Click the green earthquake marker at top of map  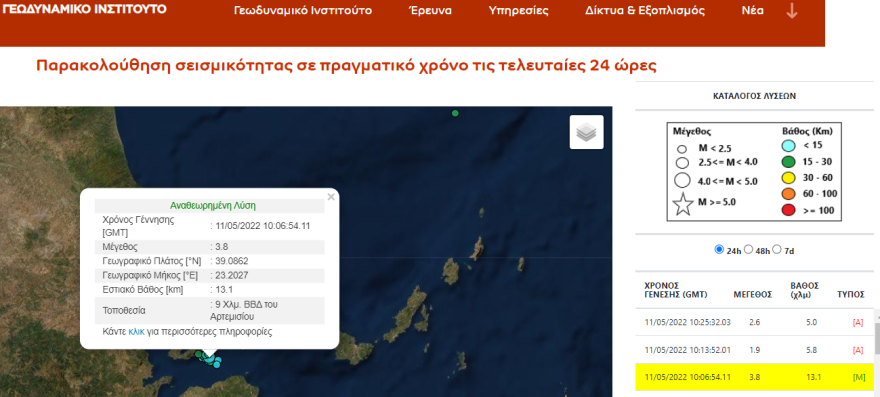455,113
